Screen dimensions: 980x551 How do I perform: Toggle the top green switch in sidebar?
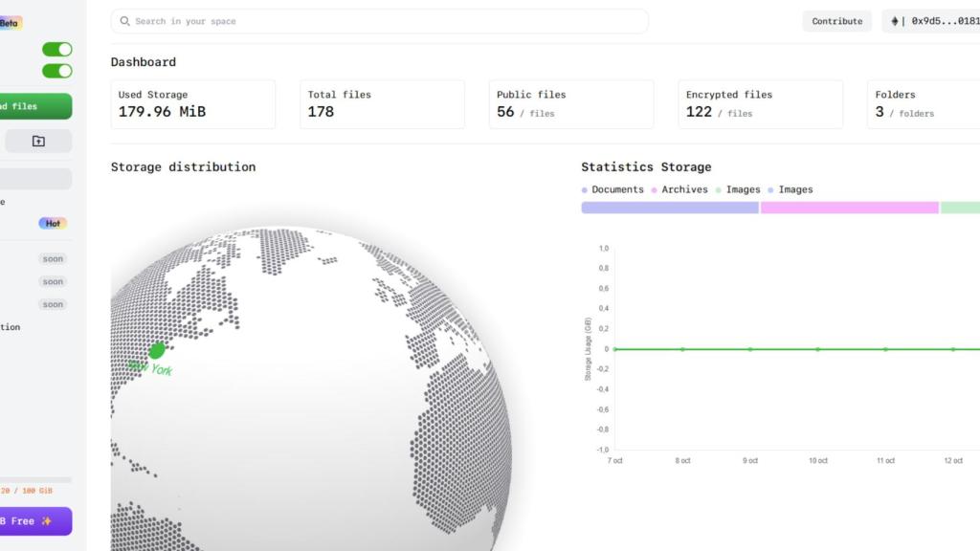click(56, 50)
